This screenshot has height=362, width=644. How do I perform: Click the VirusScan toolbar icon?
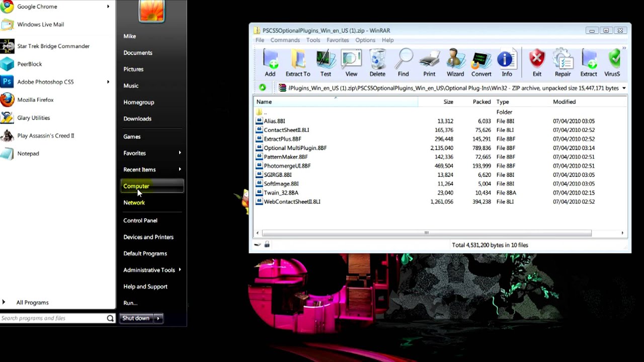[613, 63]
